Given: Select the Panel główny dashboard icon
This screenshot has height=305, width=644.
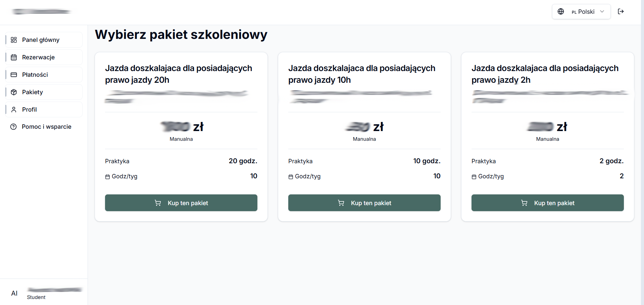Looking at the screenshot, I should [x=14, y=40].
